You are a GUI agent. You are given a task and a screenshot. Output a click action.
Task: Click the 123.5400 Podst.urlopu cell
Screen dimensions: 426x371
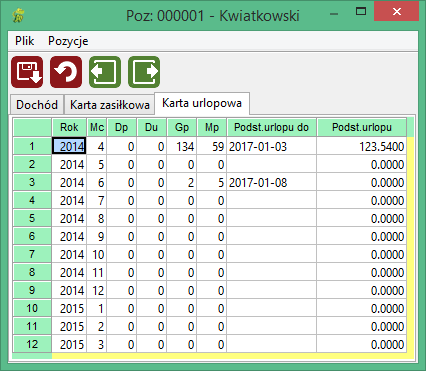pos(362,146)
